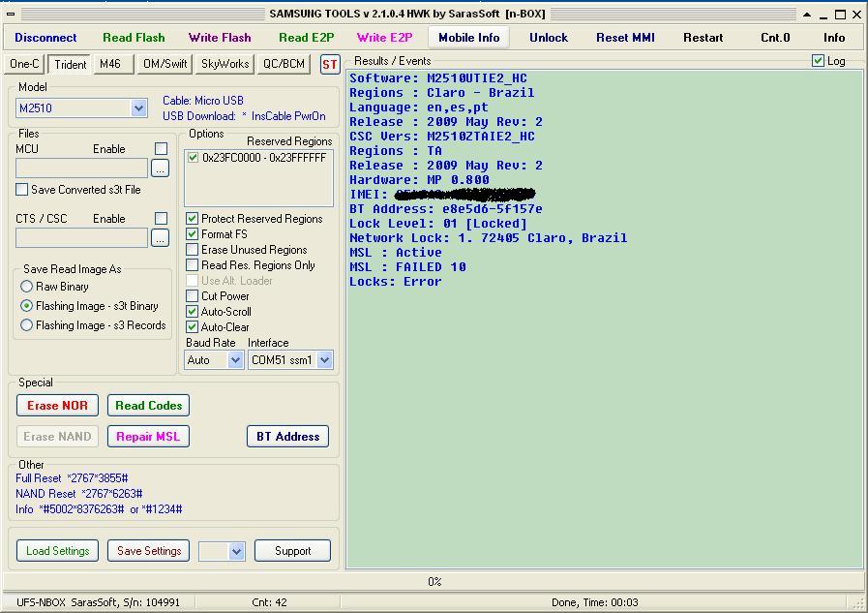Click the MCU file path field
Viewport: 868px width, 613px height.
(x=82, y=169)
